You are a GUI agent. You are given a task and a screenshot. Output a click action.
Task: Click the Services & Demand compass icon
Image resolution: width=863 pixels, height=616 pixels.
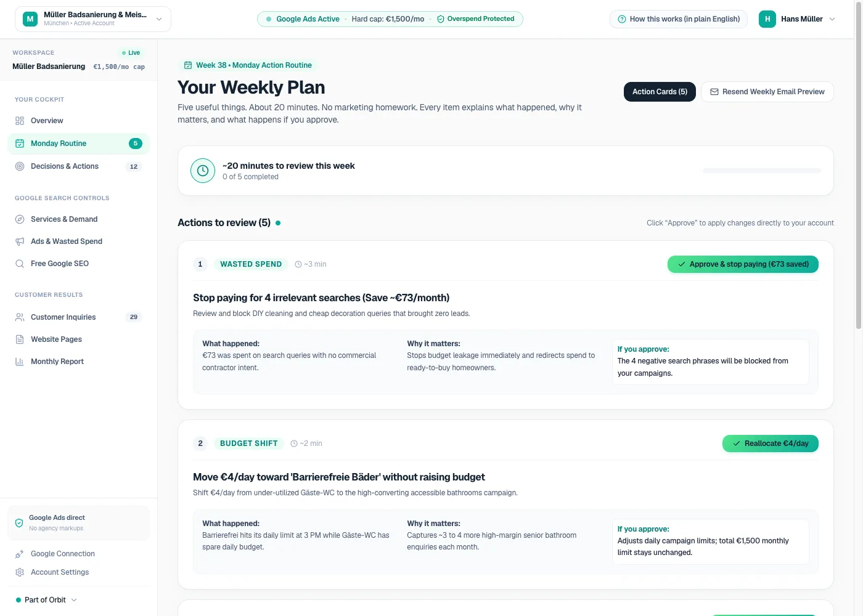(20, 219)
